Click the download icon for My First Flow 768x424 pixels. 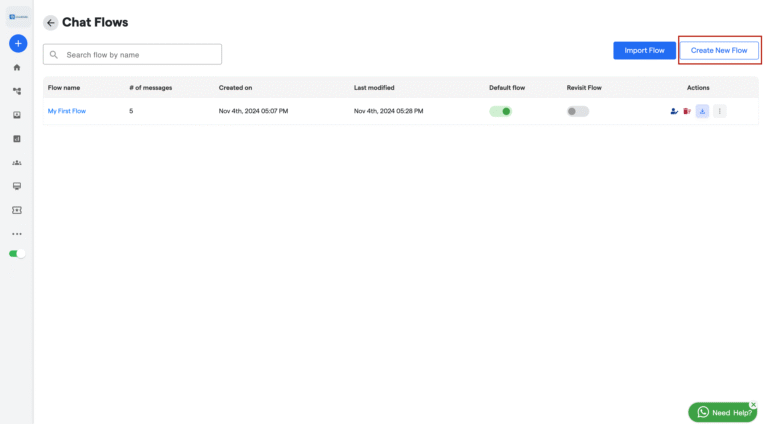[x=702, y=111]
